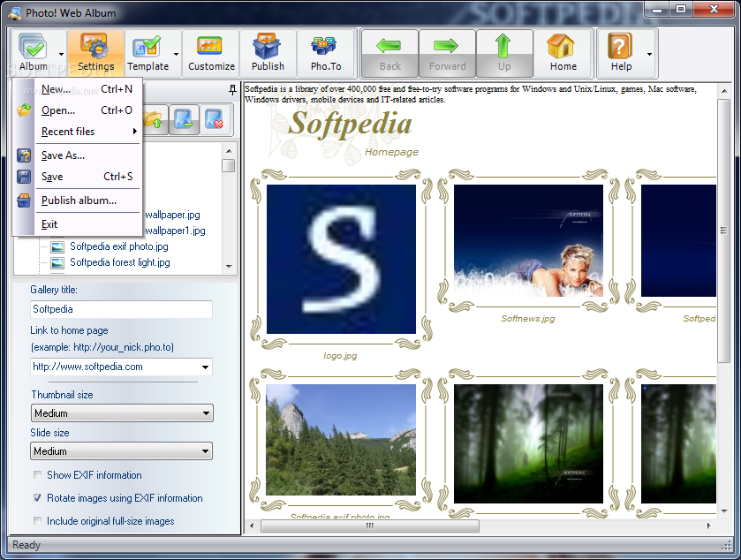Viewport: 741px width, 560px height.
Task: Click the pin icon on left panel
Action: point(232,89)
